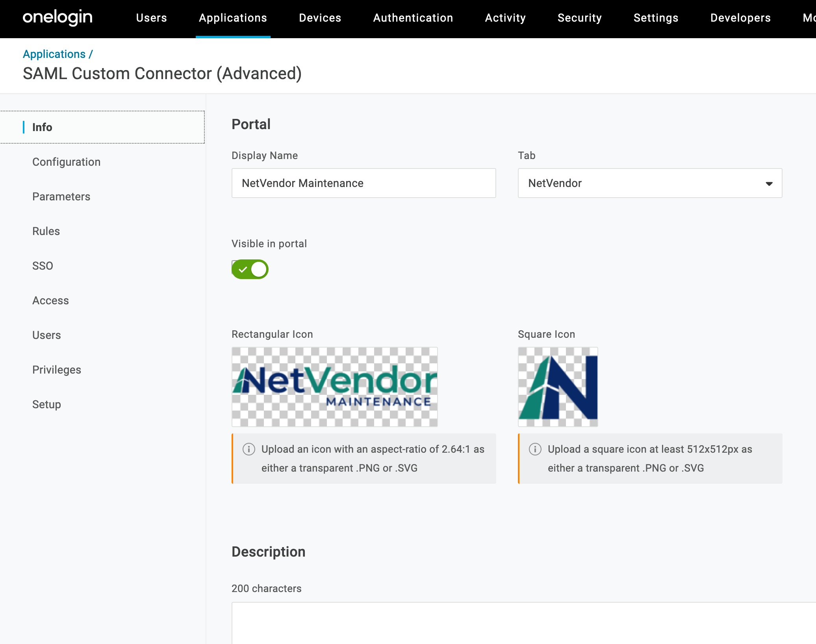
Task: Click the Applications breadcrumb link
Action: (x=54, y=54)
